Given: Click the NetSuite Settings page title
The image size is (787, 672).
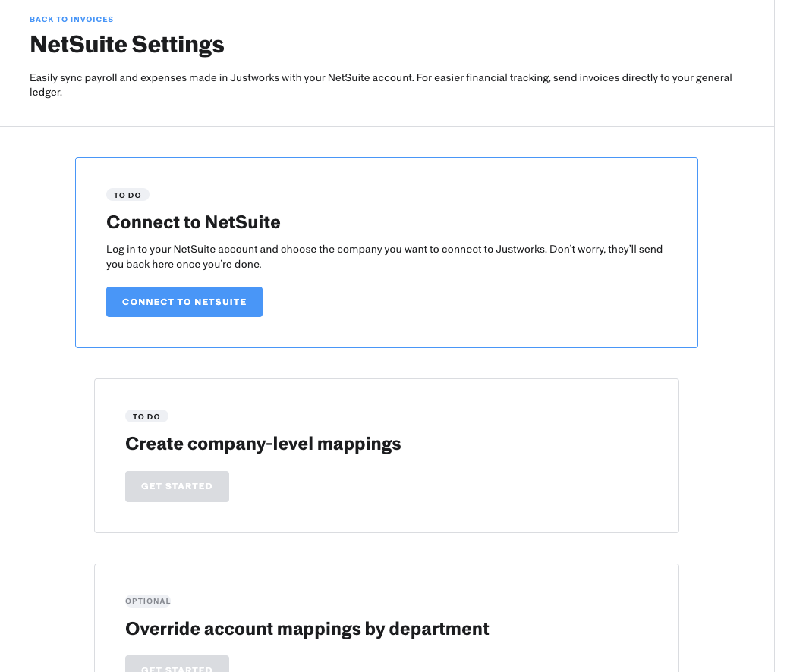Looking at the screenshot, I should click(x=127, y=44).
